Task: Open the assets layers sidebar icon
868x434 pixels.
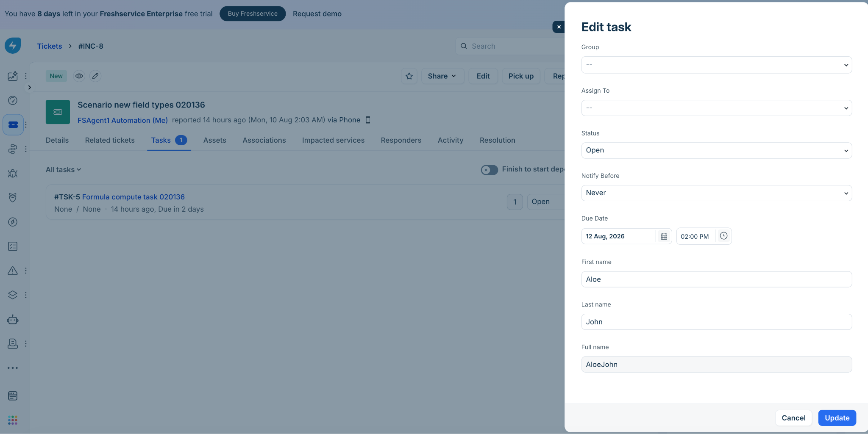Action: pos(13,295)
